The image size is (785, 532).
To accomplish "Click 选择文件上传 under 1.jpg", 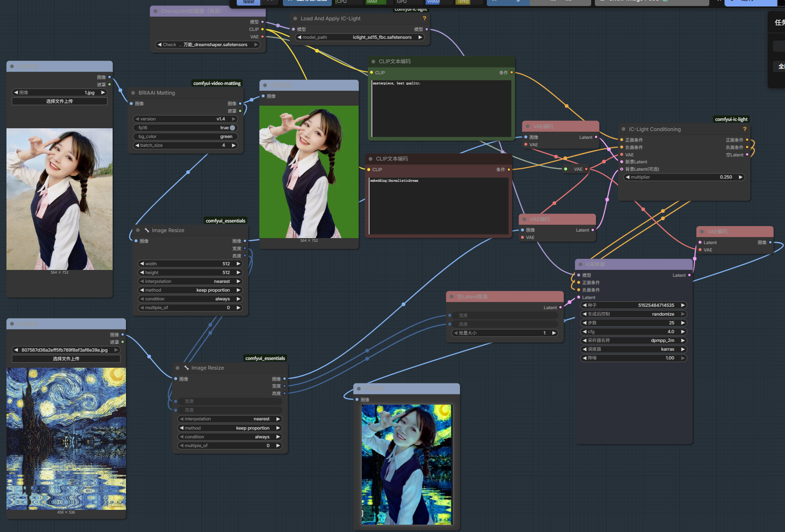I will coord(60,101).
